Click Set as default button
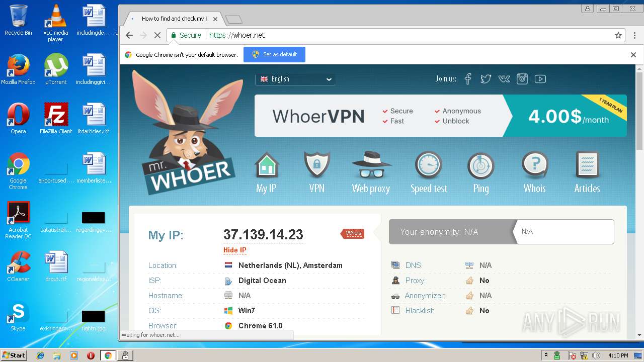 point(274,54)
